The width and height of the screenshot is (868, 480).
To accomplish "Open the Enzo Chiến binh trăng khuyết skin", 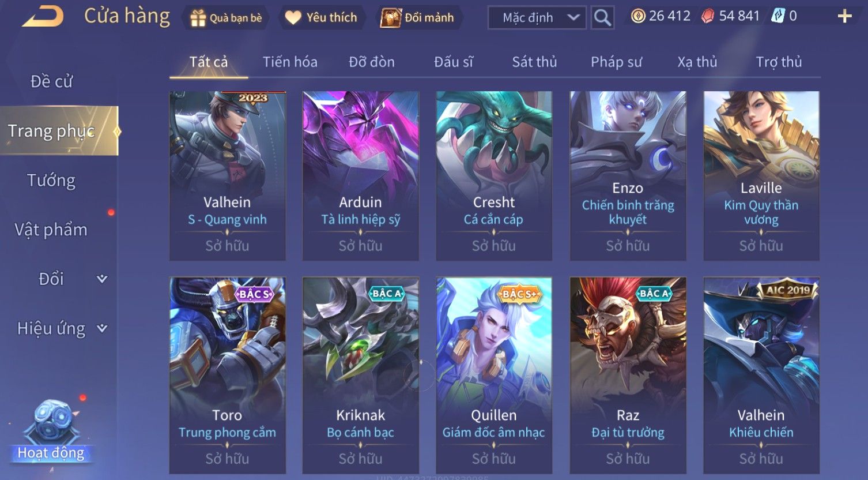I will (628, 176).
